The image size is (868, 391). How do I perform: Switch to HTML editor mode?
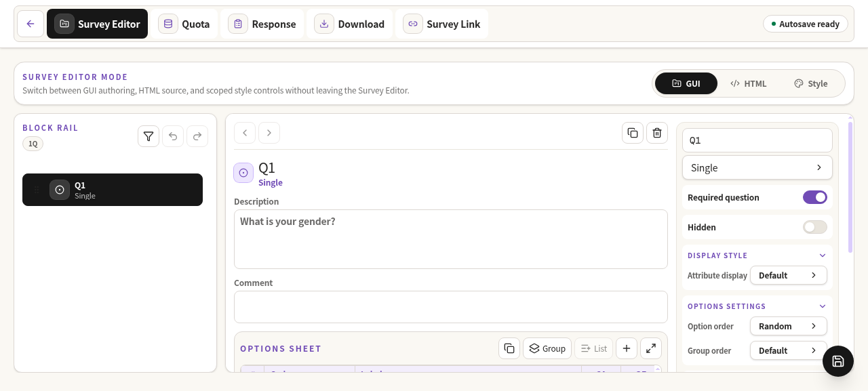point(749,83)
